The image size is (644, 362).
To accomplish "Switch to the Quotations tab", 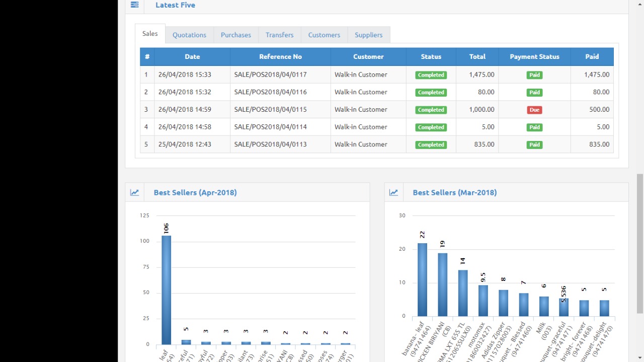I will tap(189, 35).
